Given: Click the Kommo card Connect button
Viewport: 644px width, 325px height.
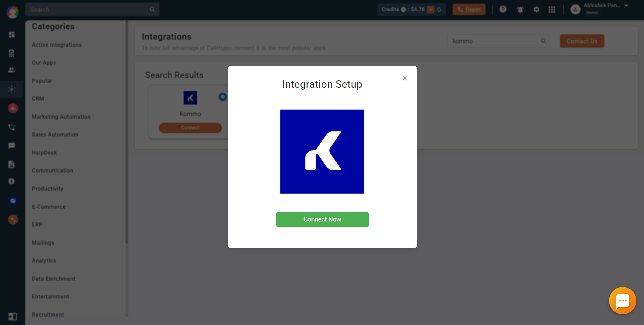Looking at the screenshot, I should click(x=190, y=128).
